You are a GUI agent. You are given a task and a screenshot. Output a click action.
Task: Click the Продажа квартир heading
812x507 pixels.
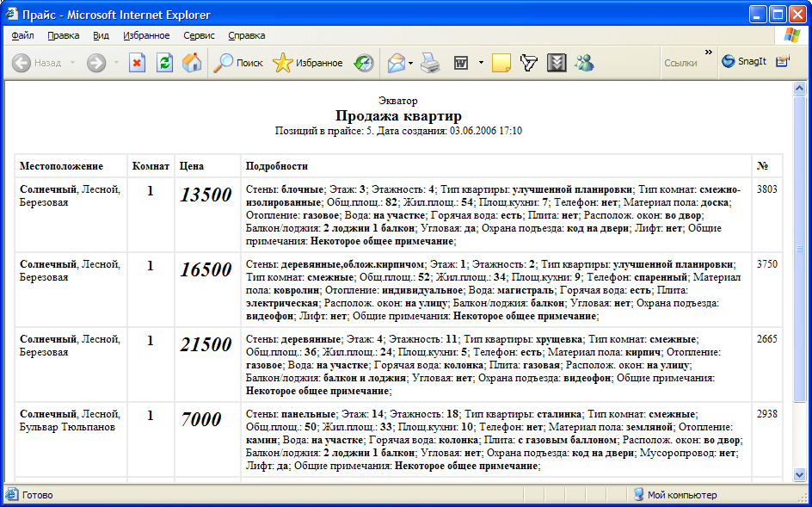pos(398,115)
